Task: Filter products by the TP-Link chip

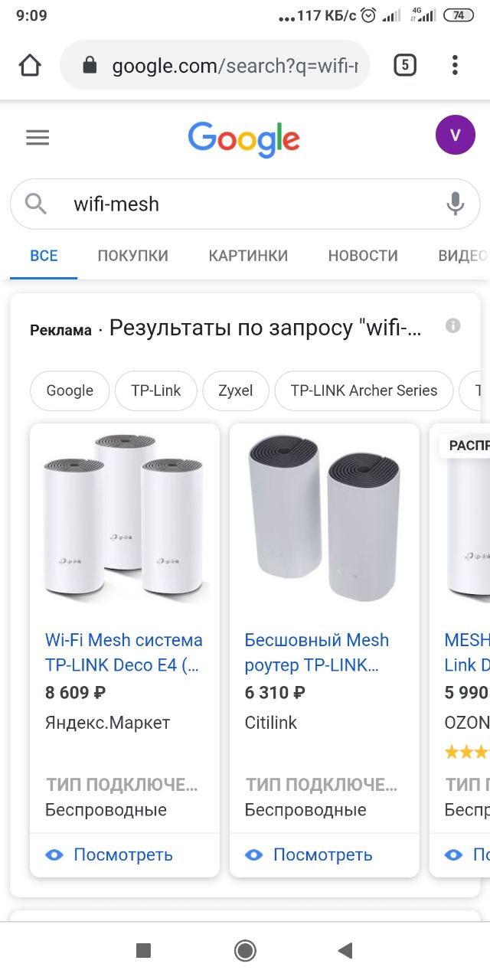Action: pos(156,390)
